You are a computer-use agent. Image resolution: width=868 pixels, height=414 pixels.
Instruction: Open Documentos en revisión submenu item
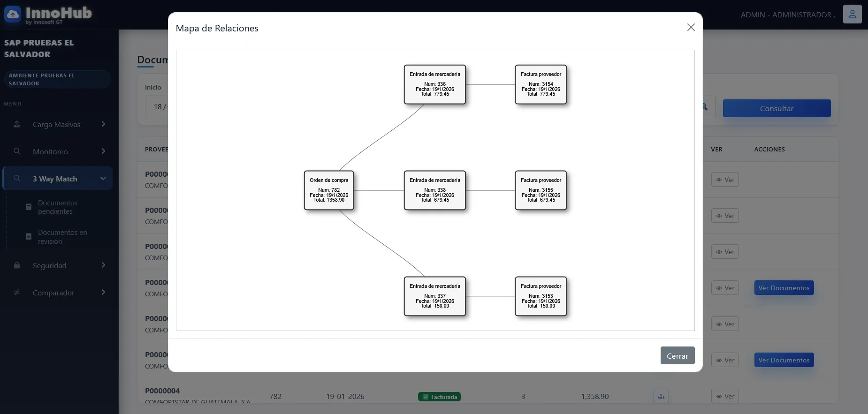[x=62, y=237]
